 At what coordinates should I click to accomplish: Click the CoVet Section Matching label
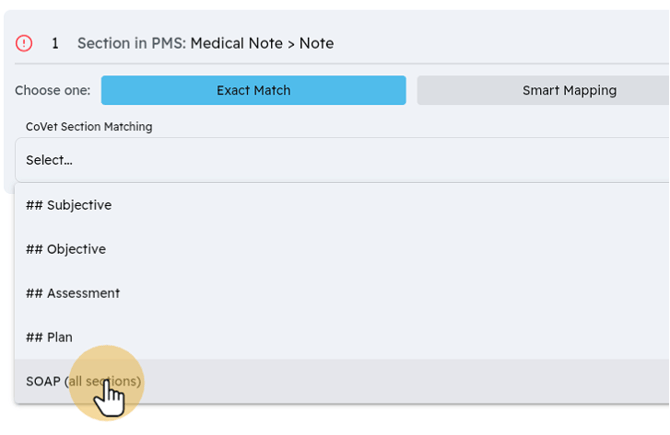pyautogui.click(x=89, y=127)
